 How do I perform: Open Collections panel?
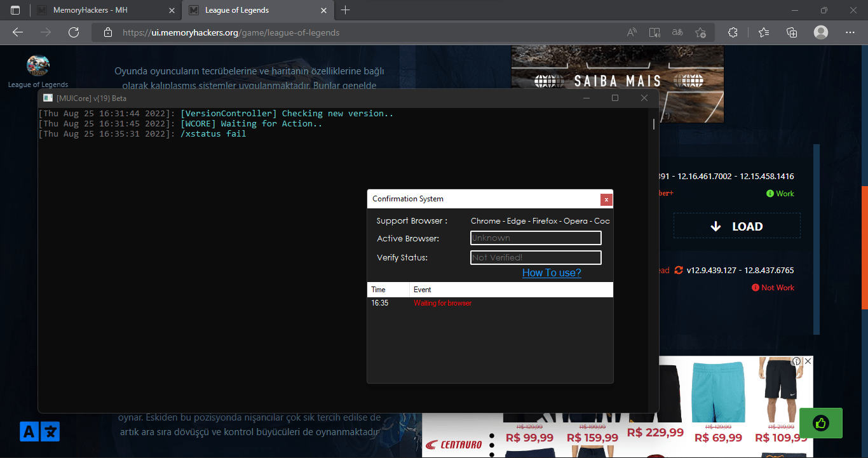(792, 32)
